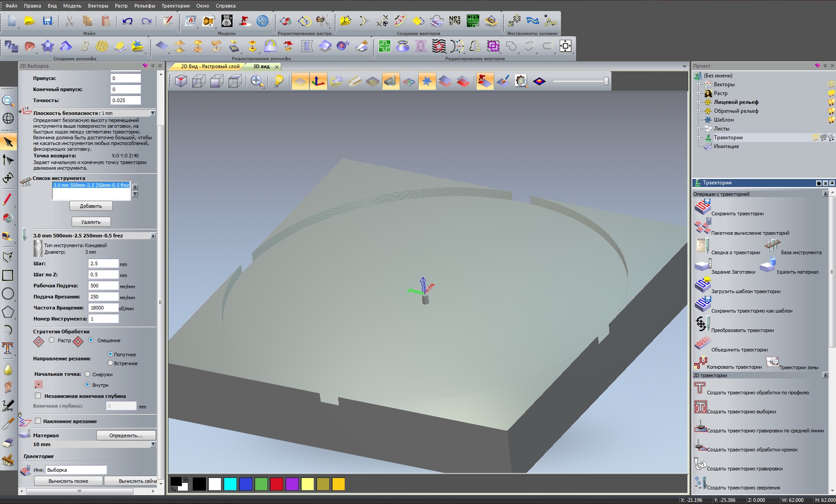
Task: Choose the rectangle drawing tool
Action: coord(8,275)
